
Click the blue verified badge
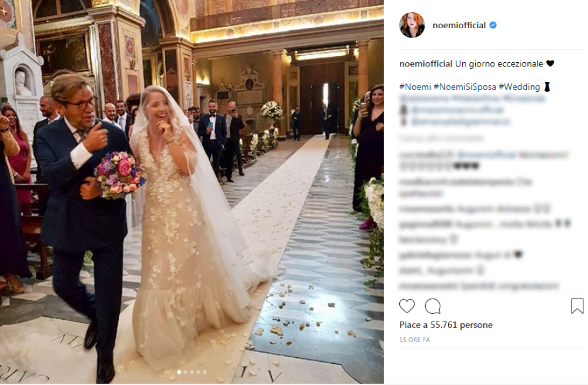pyautogui.click(x=493, y=25)
